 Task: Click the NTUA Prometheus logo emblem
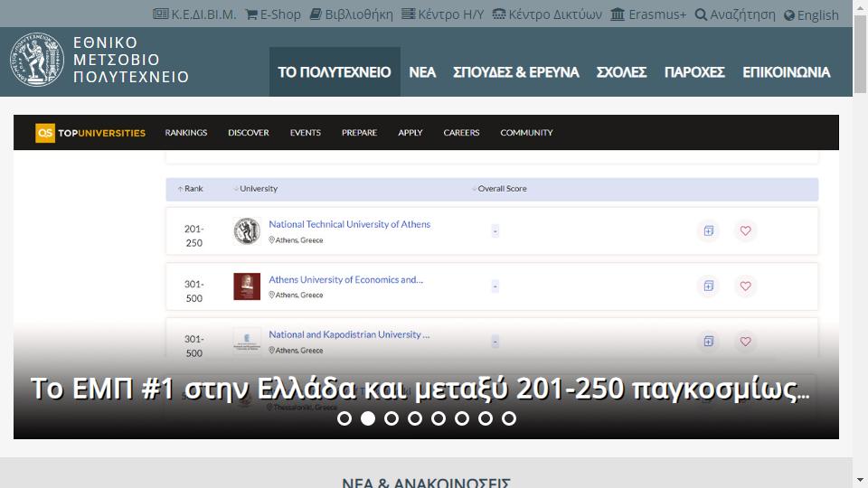(37, 60)
